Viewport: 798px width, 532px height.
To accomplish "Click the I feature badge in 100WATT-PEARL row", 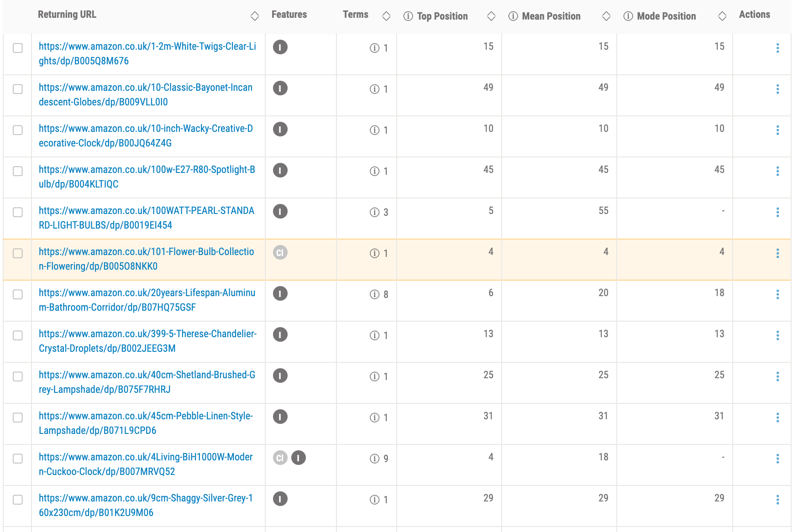I will pyautogui.click(x=280, y=211).
